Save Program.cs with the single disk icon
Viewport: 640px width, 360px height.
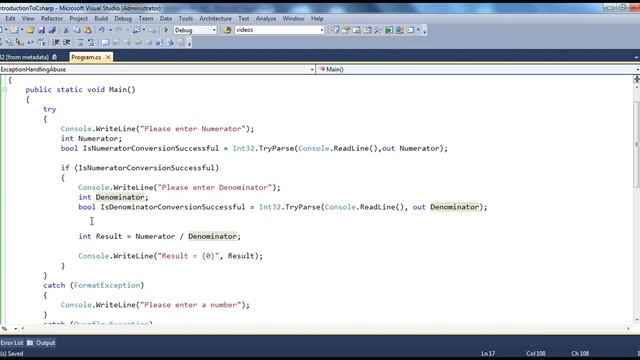(x=41, y=30)
